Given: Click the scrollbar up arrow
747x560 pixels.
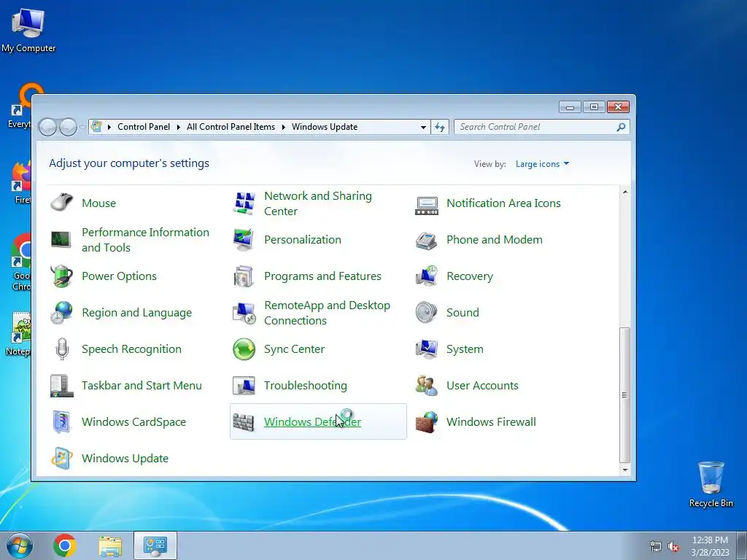Looking at the screenshot, I should coord(625,192).
